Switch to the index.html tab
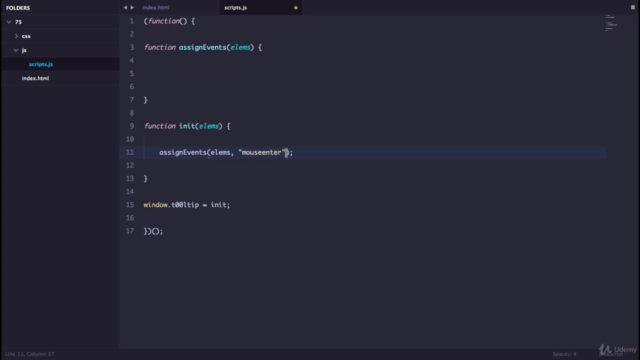The image size is (640, 360). (156, 7)
